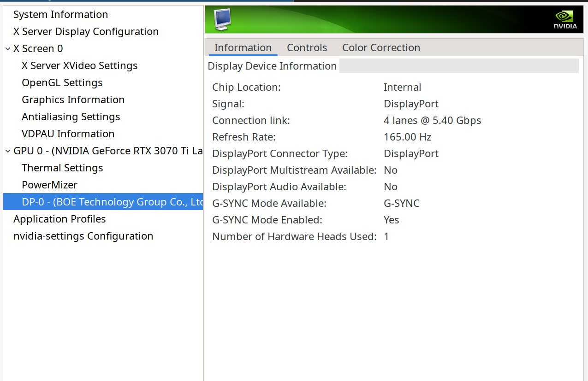The image size is (588, 381).
Task: Select Graphics Information entry
Action: (x=73, y=100)
